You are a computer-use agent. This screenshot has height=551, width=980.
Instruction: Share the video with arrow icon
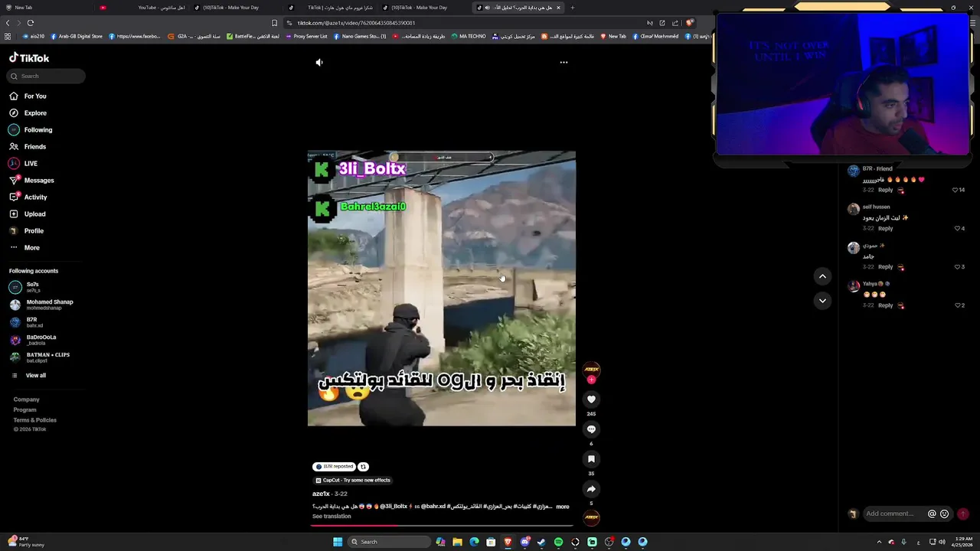591,489
